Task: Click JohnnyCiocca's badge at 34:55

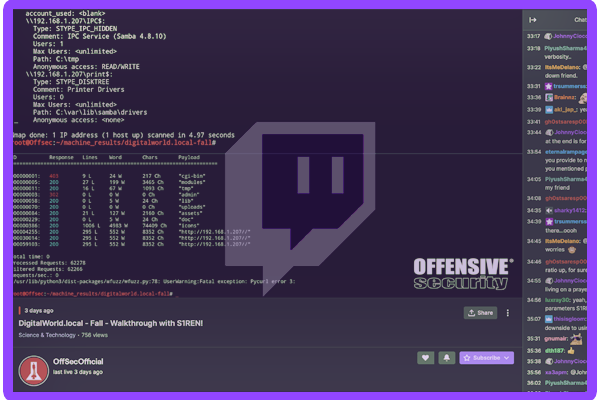Action: pos(549,281)
